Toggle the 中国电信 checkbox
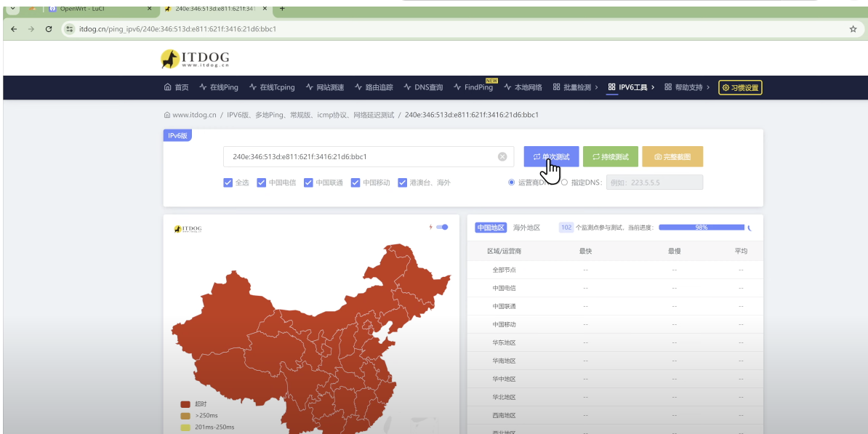Viewport: 868px width, 434px height. 262,183
